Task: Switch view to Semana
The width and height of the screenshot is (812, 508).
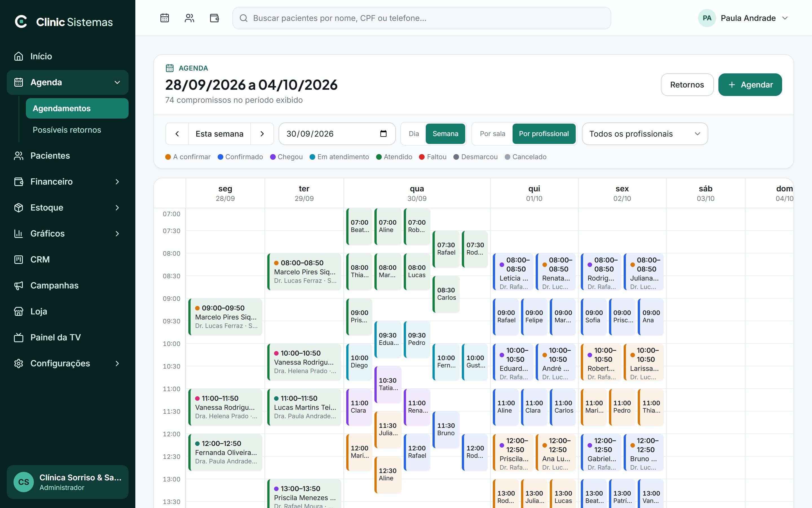Action: [x=445, y=134]
